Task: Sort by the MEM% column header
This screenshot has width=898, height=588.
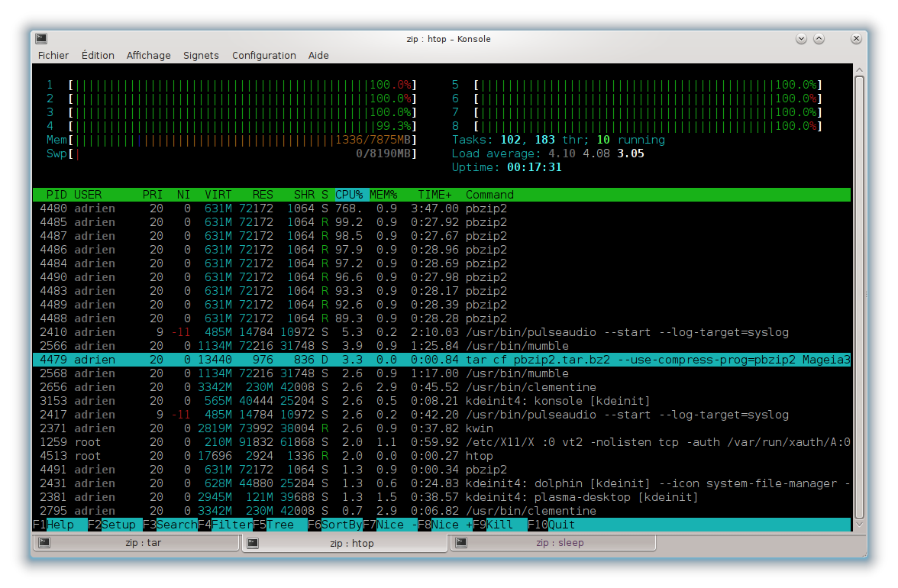Action: tap(383, 195)
